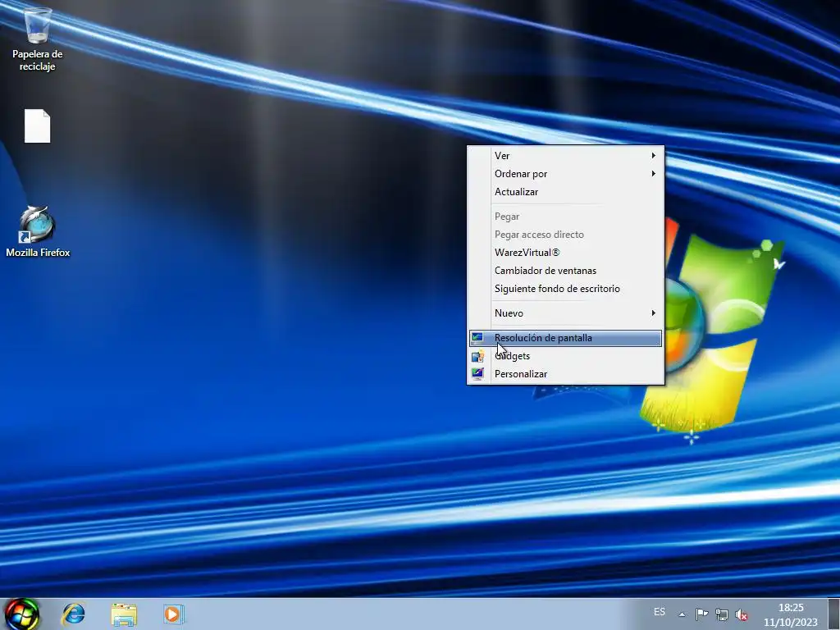Show hidden tray icons arrow
The width and height of the screenshot is (840, 630).
point(682,614)
